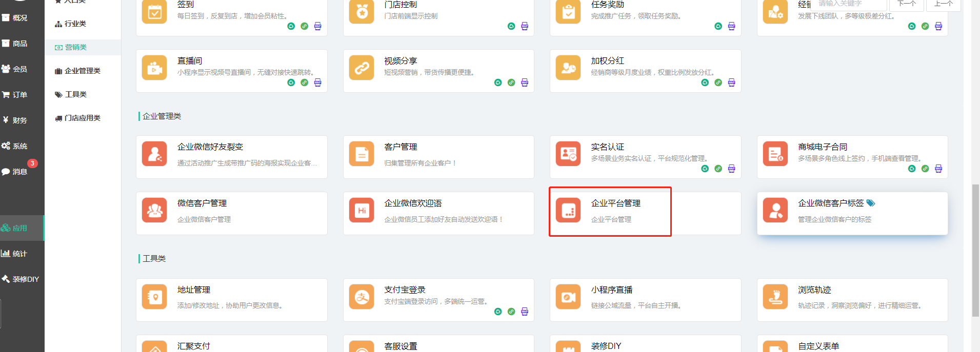This screenshot has height=352, width=980.
Task: Open the 直播间 camera icon
Action: coord(154,68)
